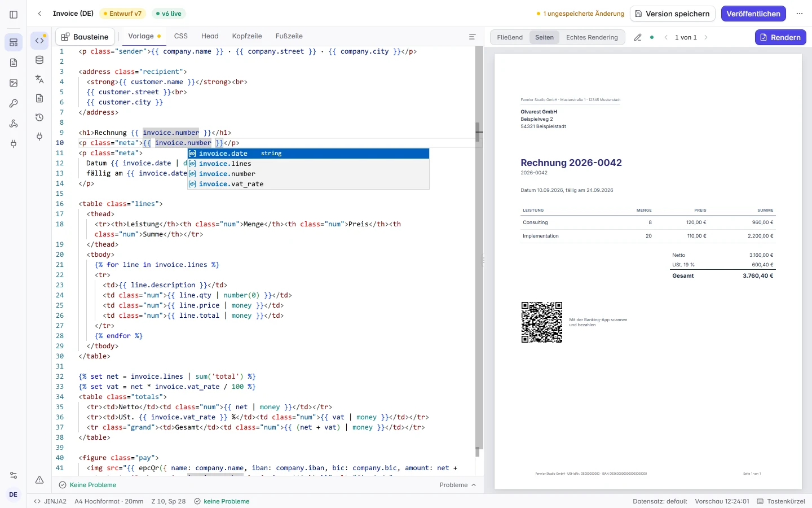Open the plug integrations icon in the left rail
Screen dimensions: 812x508
[x=14, y=144]
